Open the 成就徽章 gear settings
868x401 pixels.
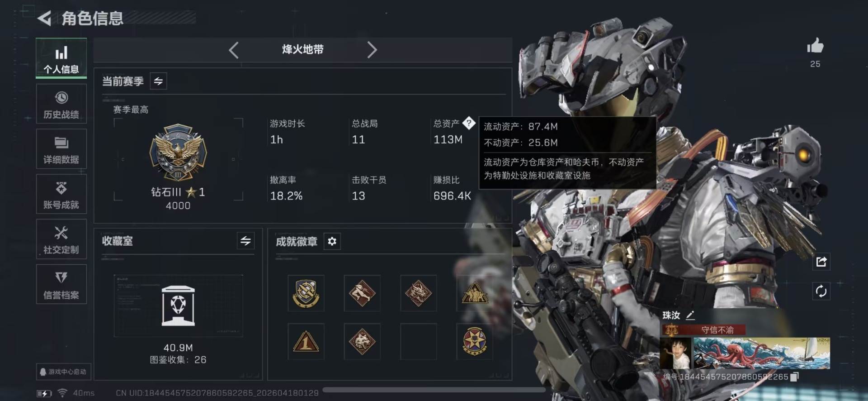[332, 241]
